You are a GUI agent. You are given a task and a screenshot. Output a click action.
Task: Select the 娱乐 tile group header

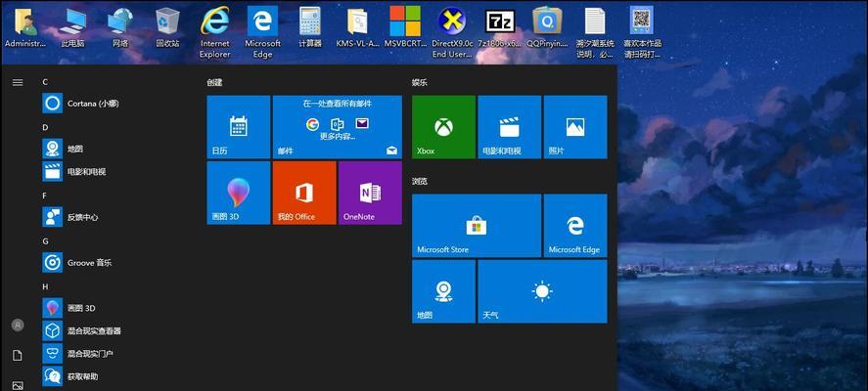click(x=419, y=82)
